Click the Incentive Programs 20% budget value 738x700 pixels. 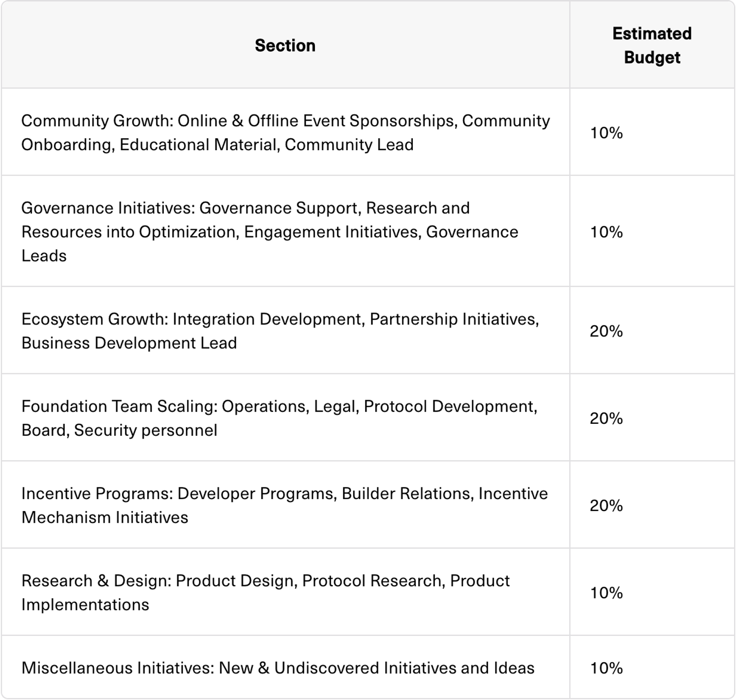pos(606,506)
